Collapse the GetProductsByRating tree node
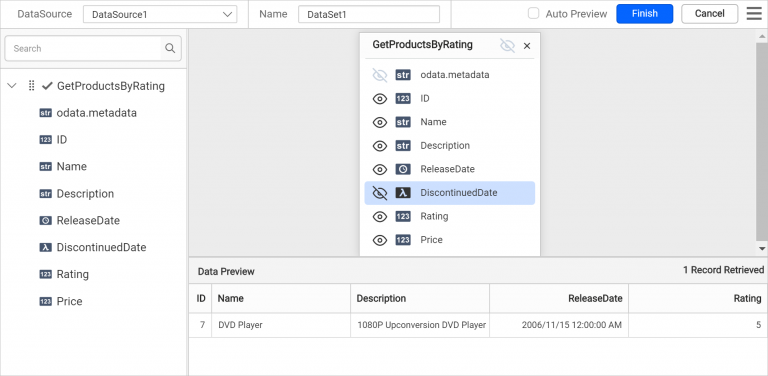The height and width of the screenshot is (376, 768). [12, 86]
